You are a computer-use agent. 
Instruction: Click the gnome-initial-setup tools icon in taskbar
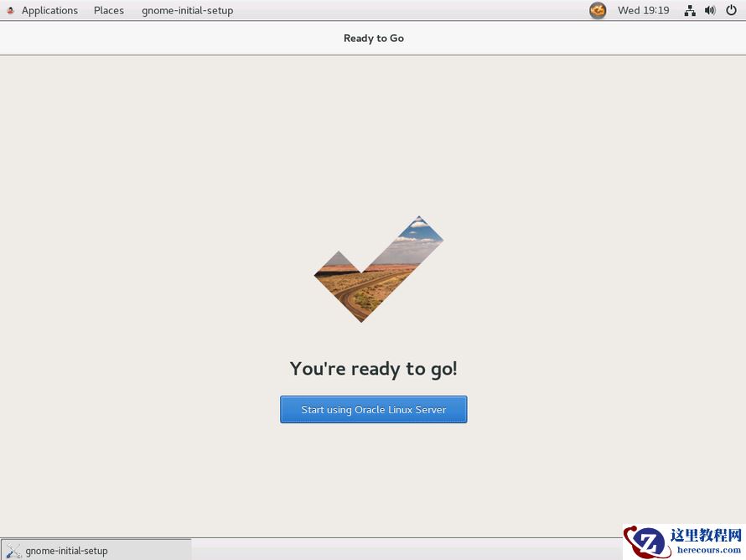coord(13,551)
